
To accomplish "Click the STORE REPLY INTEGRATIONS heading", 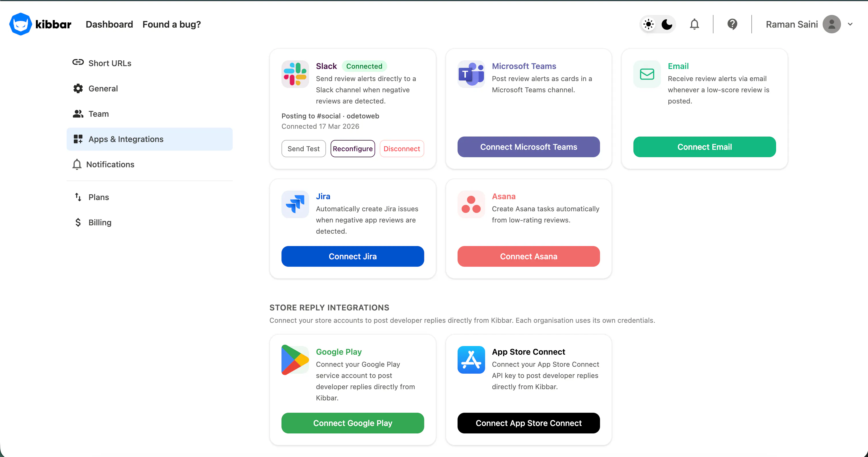I will pos(329,308).
